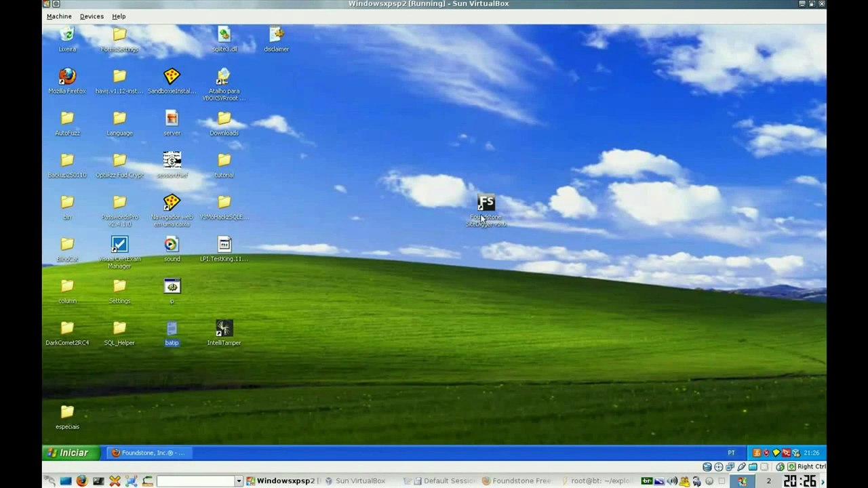Select the Foundstone SiteDigger shortcut

[486, 211]
